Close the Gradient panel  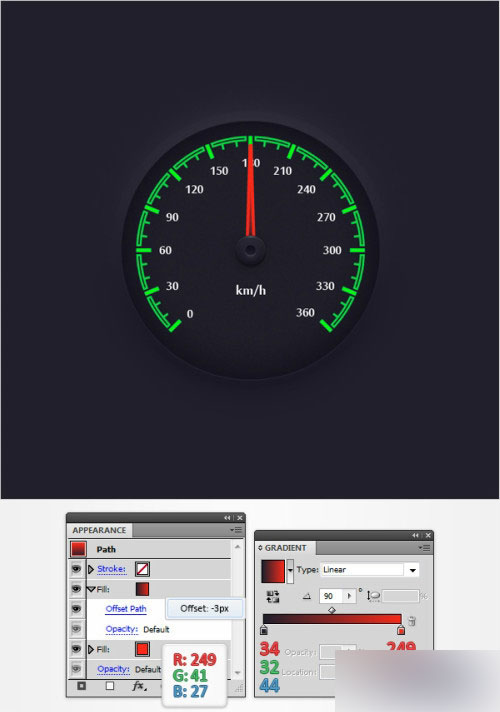coord(428,536)
